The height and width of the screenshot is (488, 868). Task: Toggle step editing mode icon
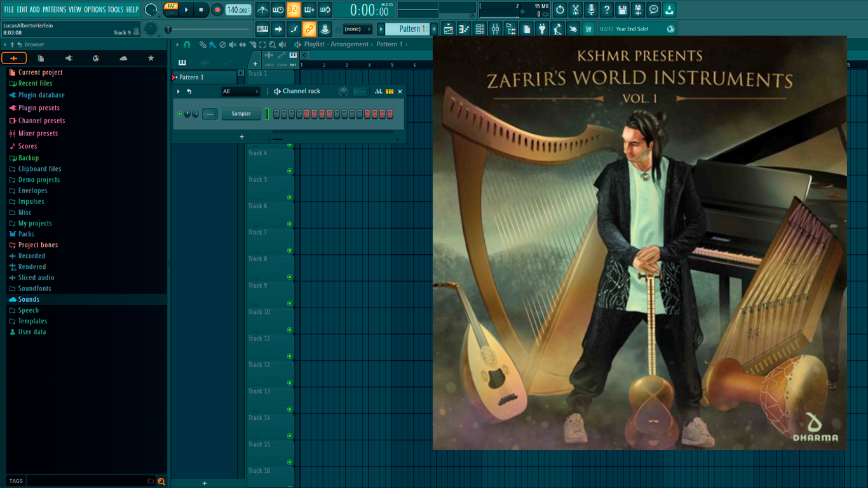pos(294,29)
